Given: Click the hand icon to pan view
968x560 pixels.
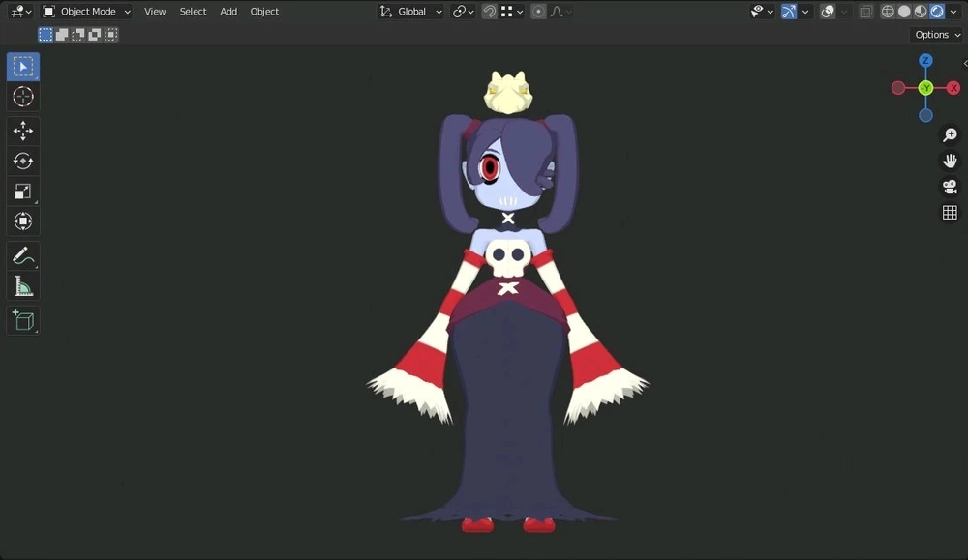Looking at the screenshot, I should tap(950, 161).
